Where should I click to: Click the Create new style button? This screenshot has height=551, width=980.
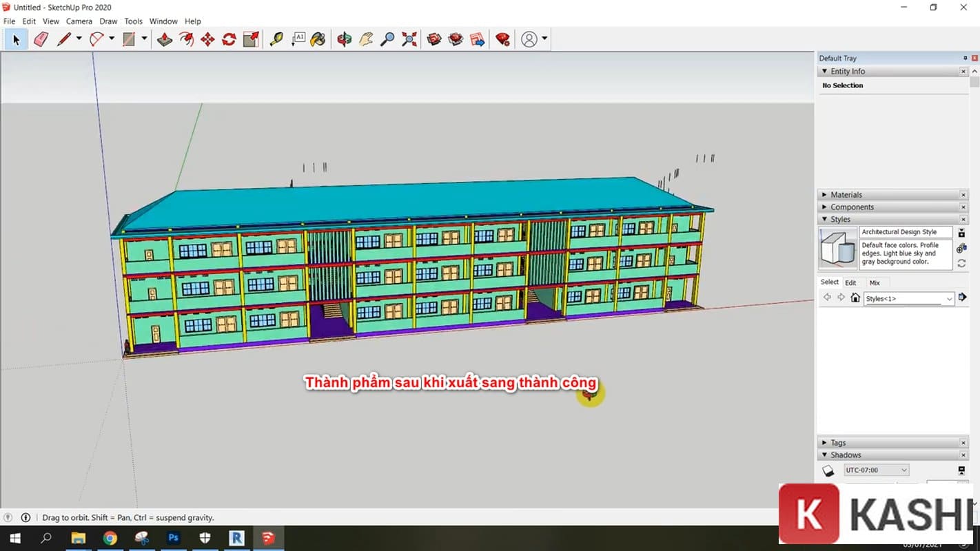pyautogui.click(x=961, y=233)
